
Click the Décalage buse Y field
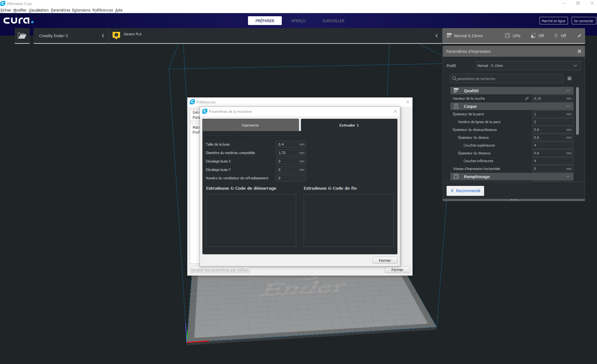291,170
